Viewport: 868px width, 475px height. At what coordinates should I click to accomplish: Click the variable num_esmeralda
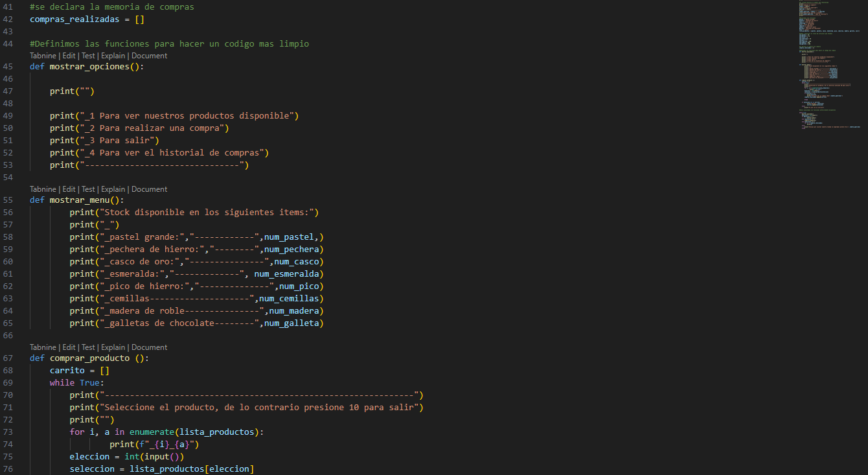(x=286, y=274)
